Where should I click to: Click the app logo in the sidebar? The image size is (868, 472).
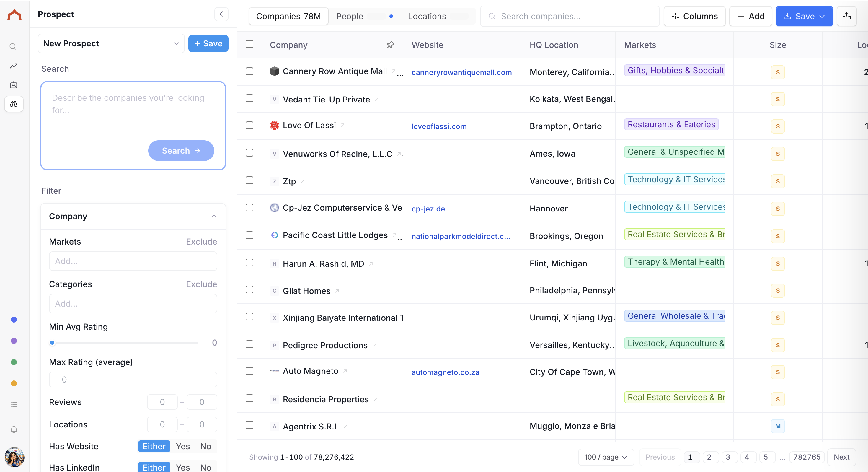(x=14, y=15)
